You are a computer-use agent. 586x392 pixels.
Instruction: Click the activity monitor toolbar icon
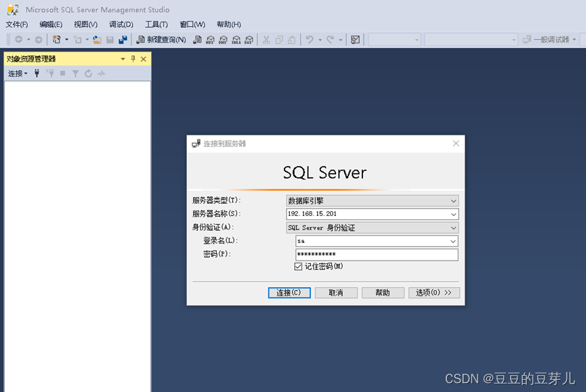356,39
